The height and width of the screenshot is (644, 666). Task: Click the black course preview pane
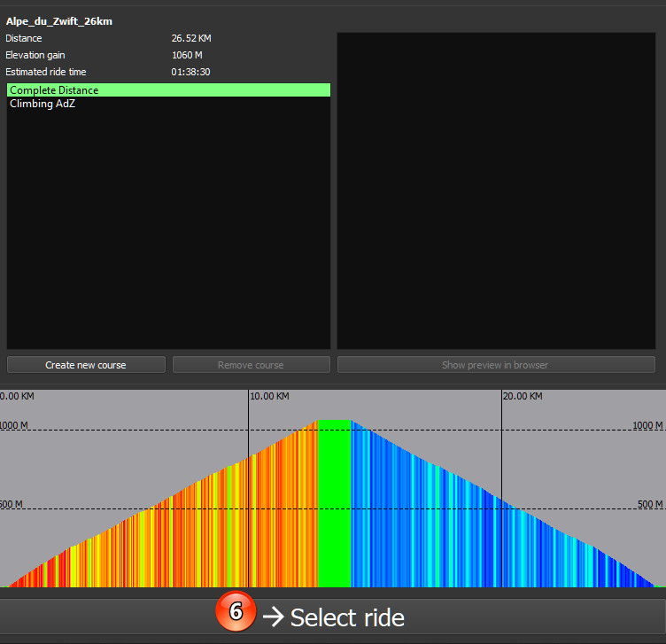tap(496, 190)
